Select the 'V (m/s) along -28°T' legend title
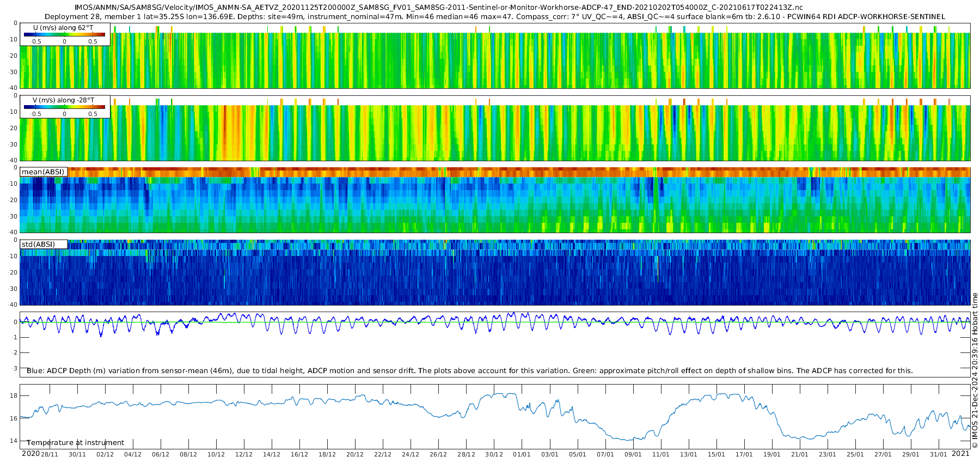Viewport: 980px width, 463px height. (x=63, y=100)
